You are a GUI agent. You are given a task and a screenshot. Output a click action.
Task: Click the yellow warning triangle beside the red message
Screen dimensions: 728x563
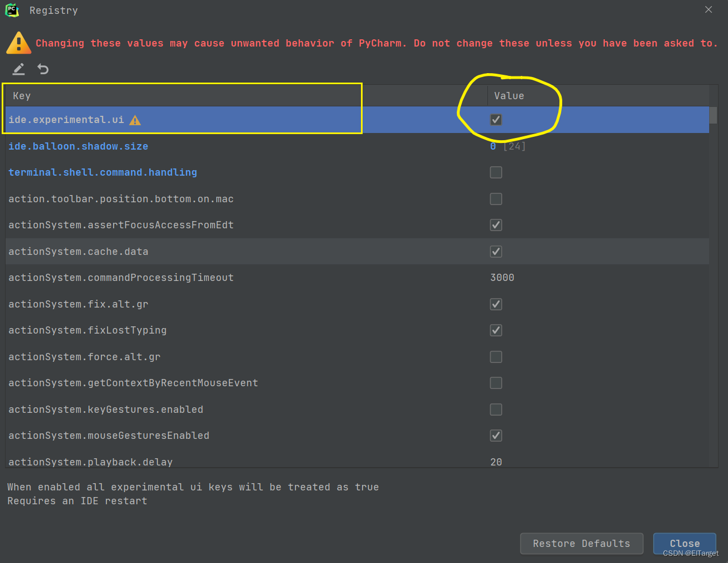coord(18,43)
